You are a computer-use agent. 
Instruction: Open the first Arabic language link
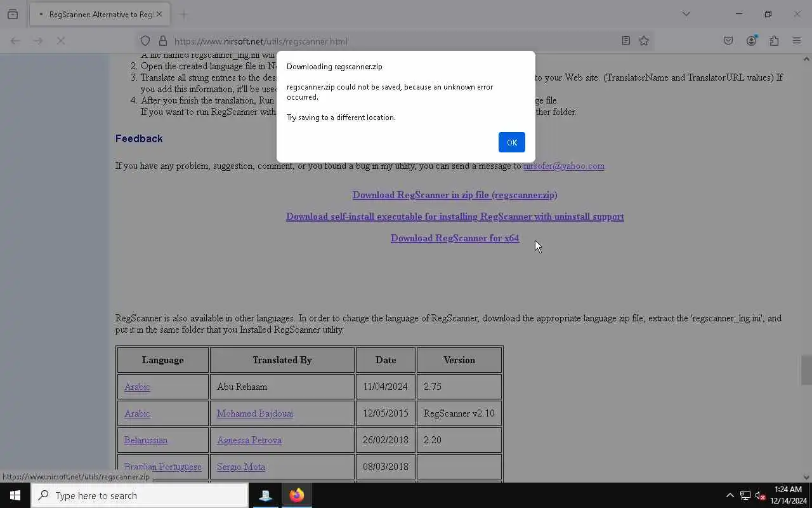click(137, 387)
